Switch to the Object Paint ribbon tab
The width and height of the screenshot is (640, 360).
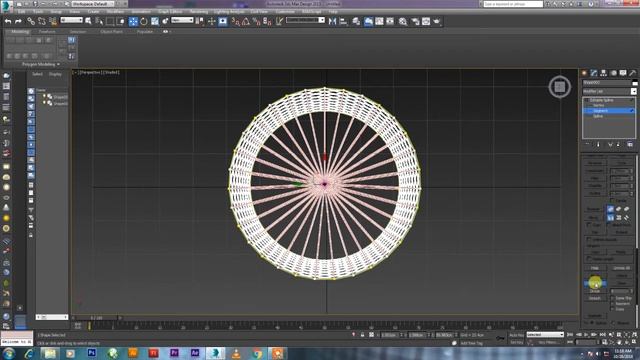(x=111, y=31)
